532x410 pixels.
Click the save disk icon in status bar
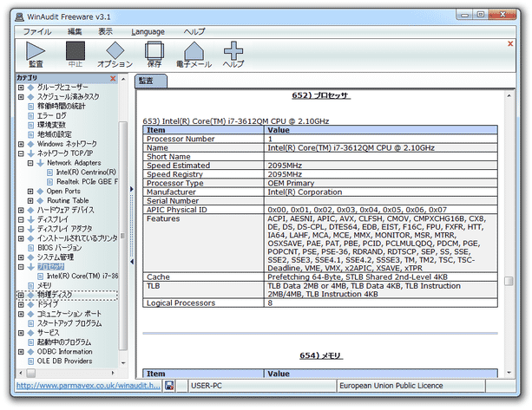169,386
